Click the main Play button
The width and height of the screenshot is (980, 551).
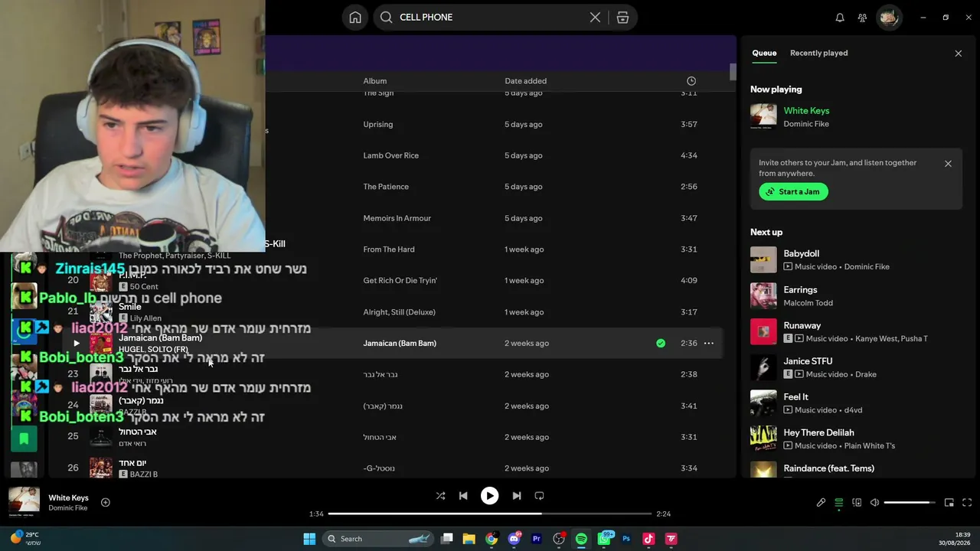click(x=489, y=496)
